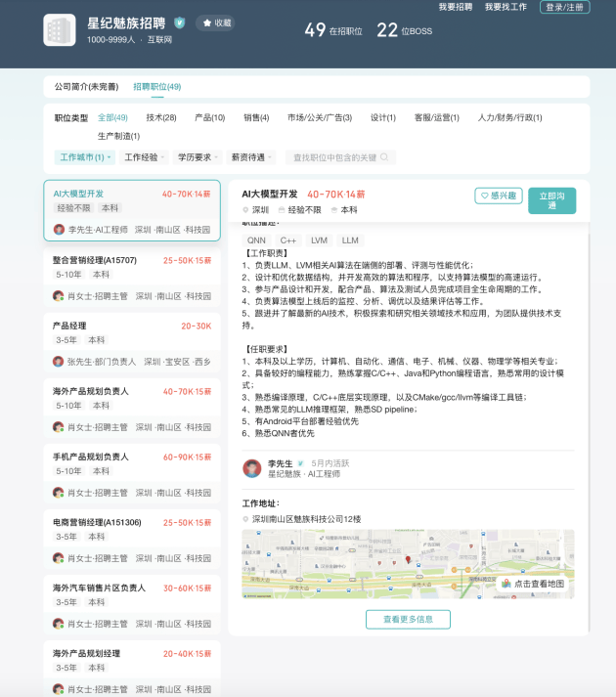Image resolution: width=616 pixels, height=697 pixels.
Task: Click the verified shield badge beside company name
Action: 179,22
